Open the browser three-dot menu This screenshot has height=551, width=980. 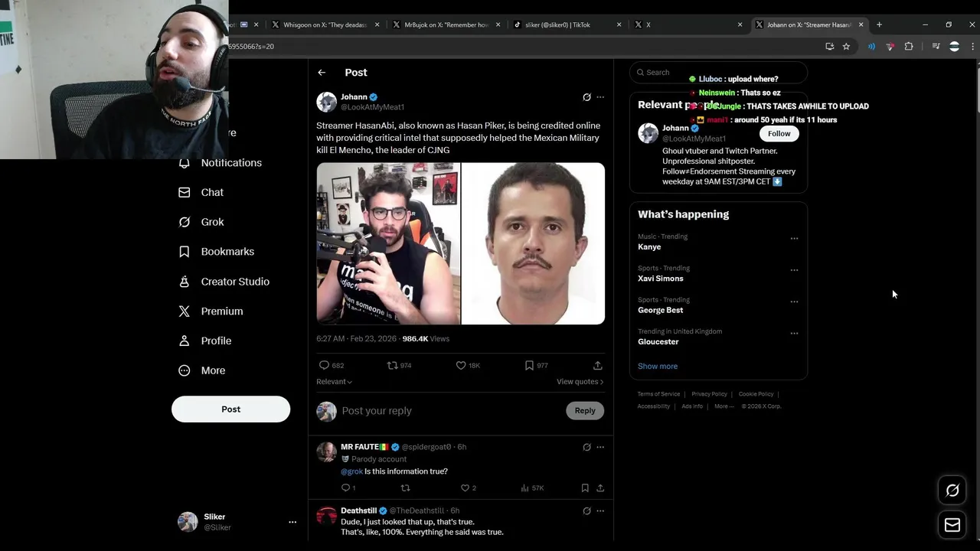click(972, 47)
